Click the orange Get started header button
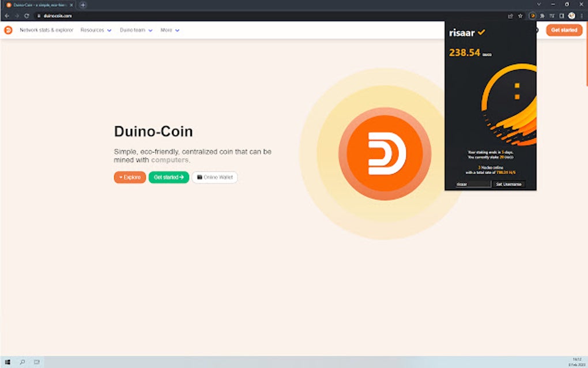This screenshot has width=588, height=368. (x=564, y=30)
